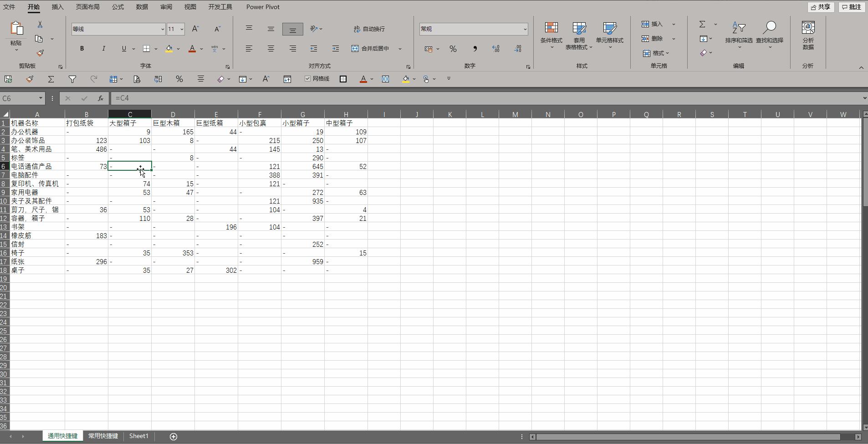Click the save icon in quick access toolbar

[x=8, y=79]
